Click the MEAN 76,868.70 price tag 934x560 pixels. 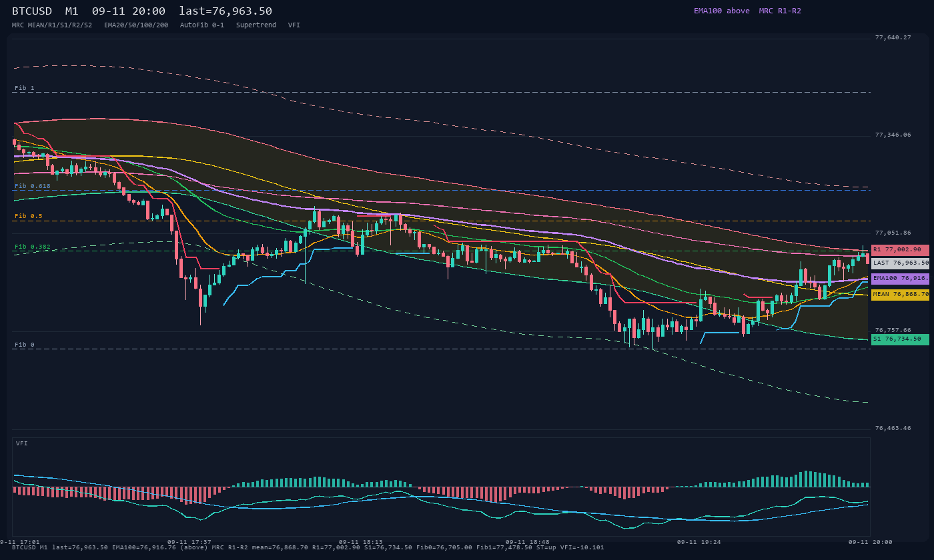900,294
